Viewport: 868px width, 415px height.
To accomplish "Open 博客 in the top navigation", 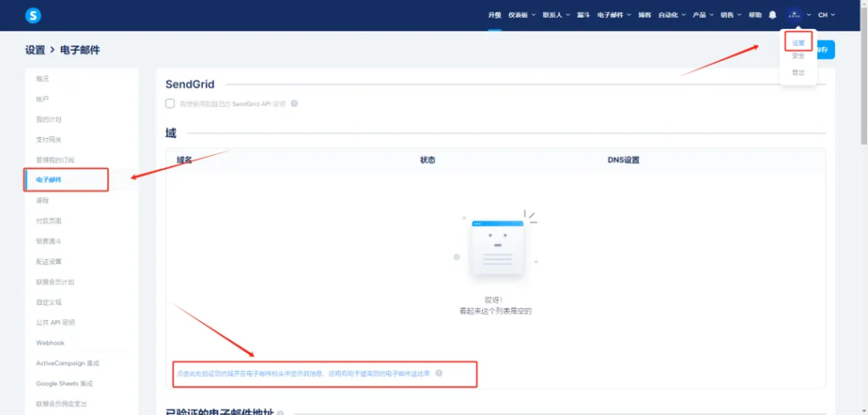I will pos(644,15).
